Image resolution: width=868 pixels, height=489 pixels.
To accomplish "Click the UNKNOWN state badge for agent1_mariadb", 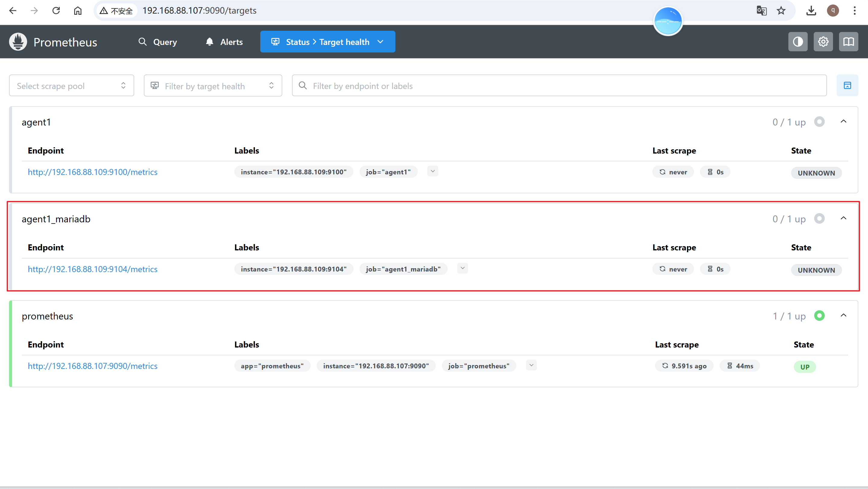I will click(816, 270).
